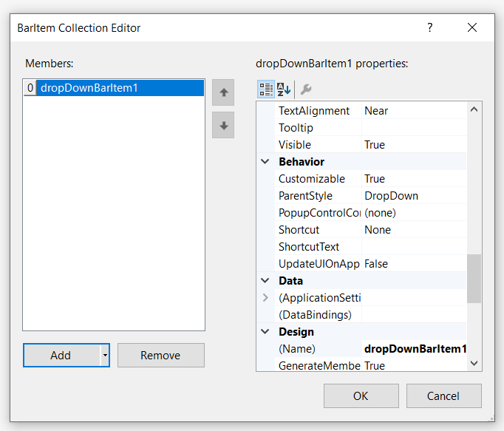
Task: Click the empty ShortcutText value field
Action: coord(414,247)
